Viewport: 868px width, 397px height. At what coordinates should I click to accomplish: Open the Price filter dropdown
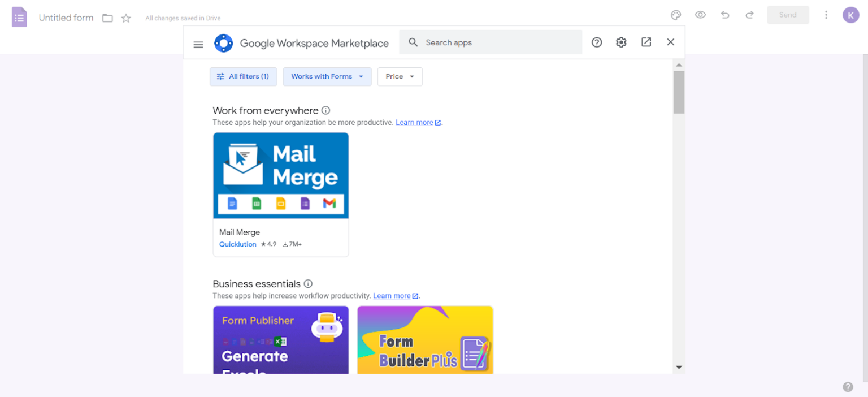(x=400, y=76)
